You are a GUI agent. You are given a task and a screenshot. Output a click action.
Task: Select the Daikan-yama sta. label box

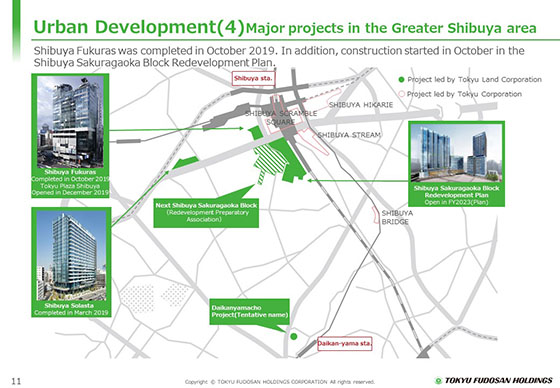[x=345, y=343]
